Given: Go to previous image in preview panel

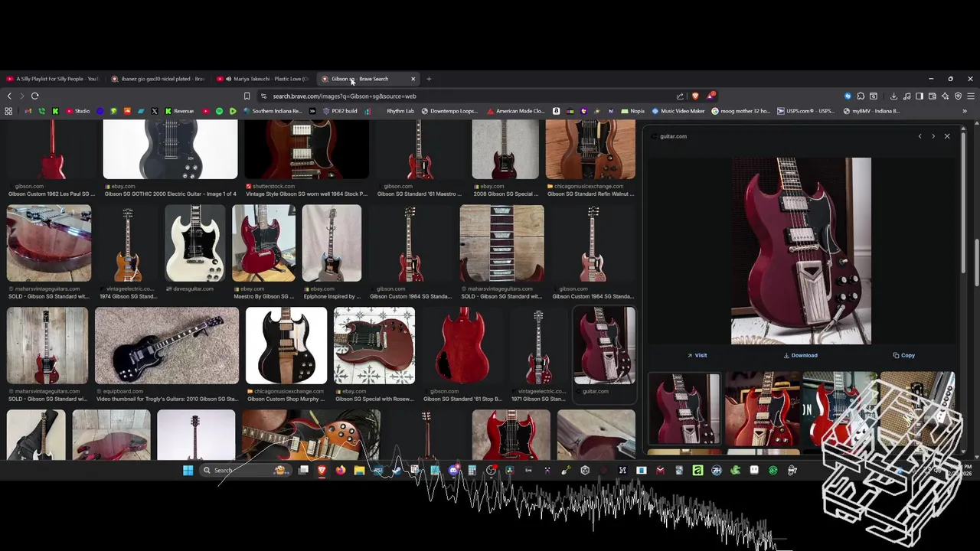Looking at the screenshot, I should pos(920,136).
